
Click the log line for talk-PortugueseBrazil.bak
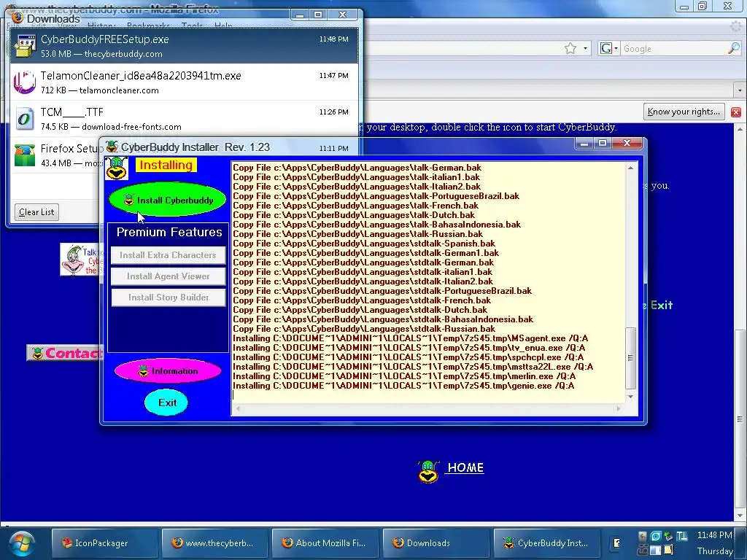(x=376, y=196)
